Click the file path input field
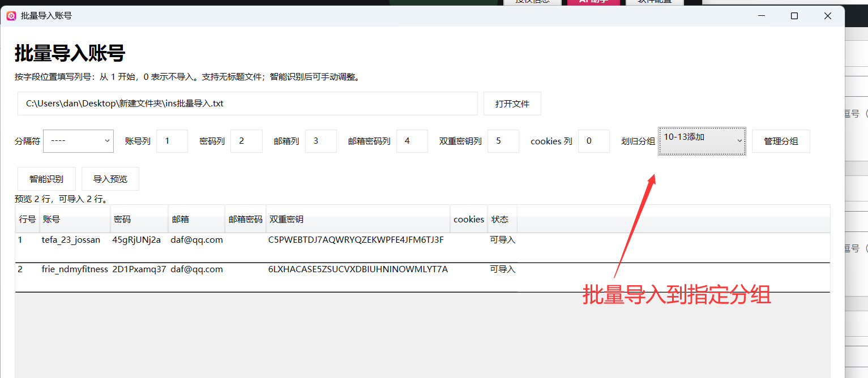Viewport: 868px width, 378px height. point(247,104)
